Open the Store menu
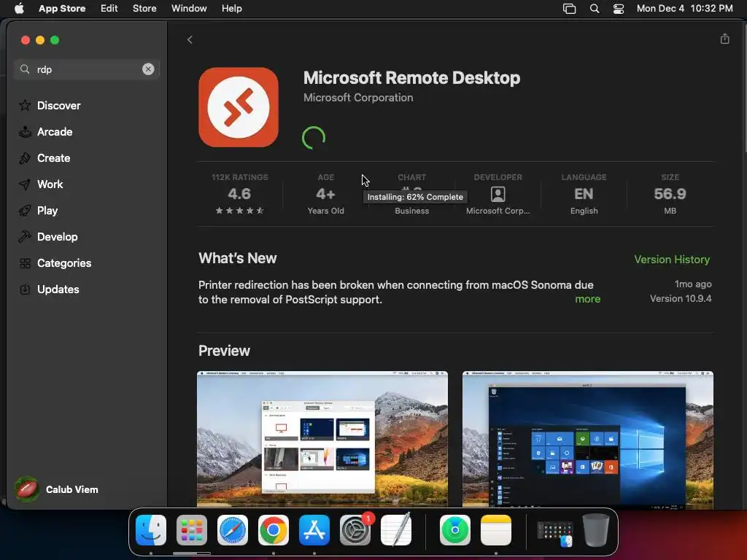Image resolution: width=747 pixels, height=560 pixels. coord(144,9)
